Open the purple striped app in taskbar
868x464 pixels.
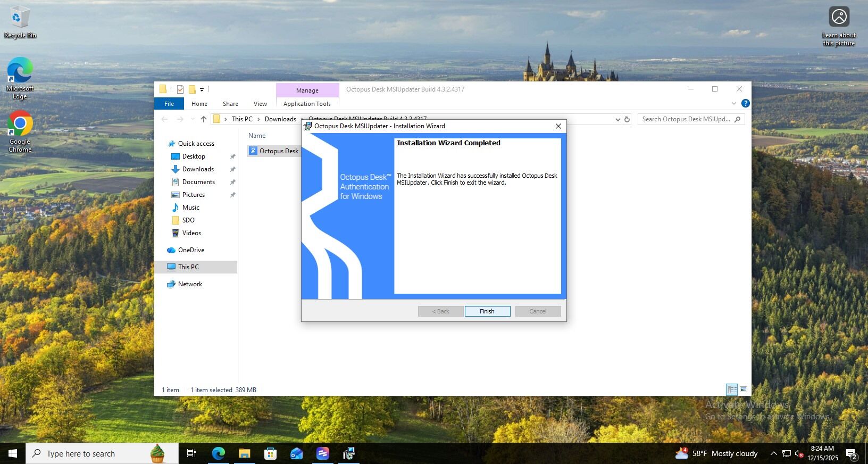coord(322,453)
